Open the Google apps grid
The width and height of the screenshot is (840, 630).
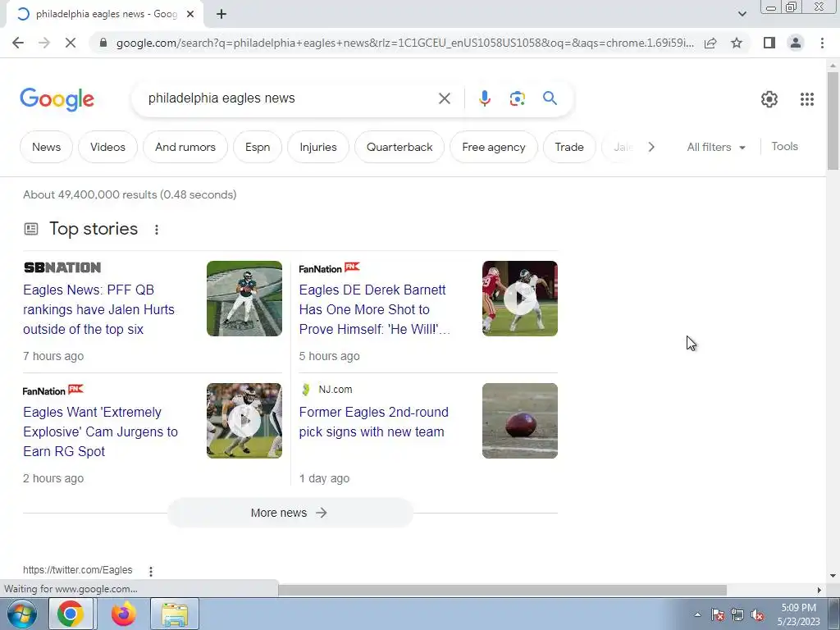807,99
